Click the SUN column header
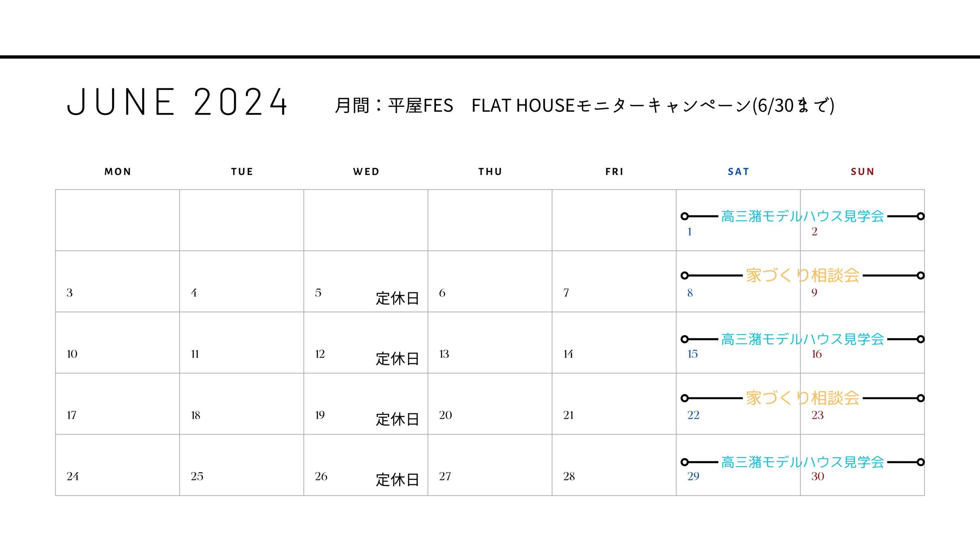The height and width of the screenshot is (551, 980). pos(862,172)
